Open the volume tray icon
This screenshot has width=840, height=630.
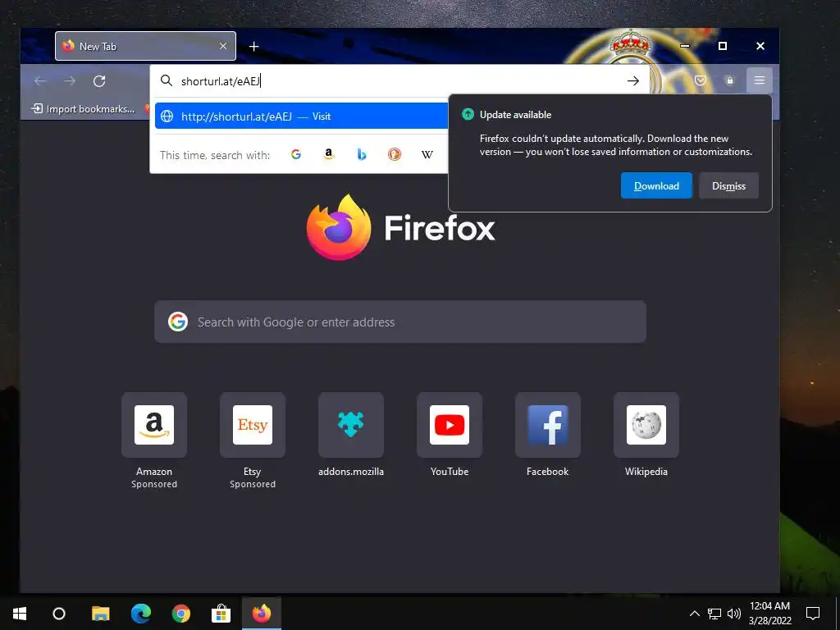click(x=734, y=614)
